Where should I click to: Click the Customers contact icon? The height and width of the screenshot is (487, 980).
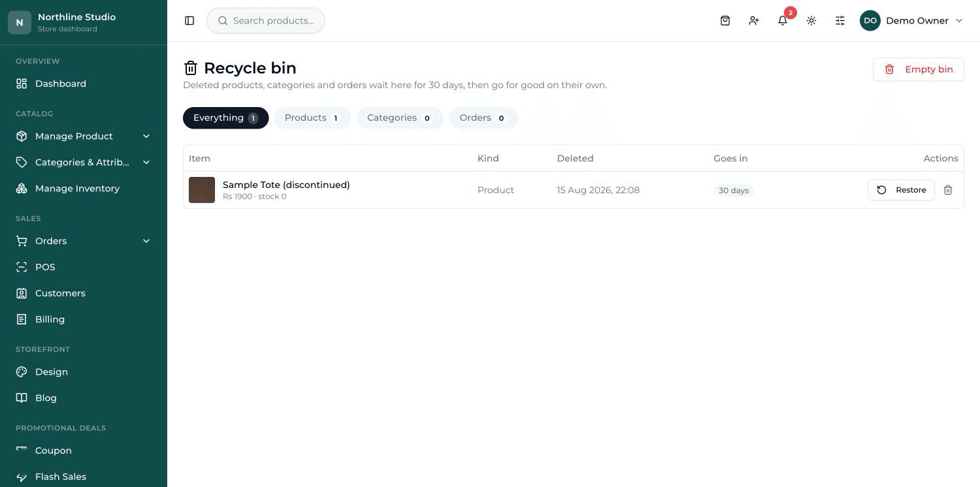pyautogui.click(x=22, y=293)
